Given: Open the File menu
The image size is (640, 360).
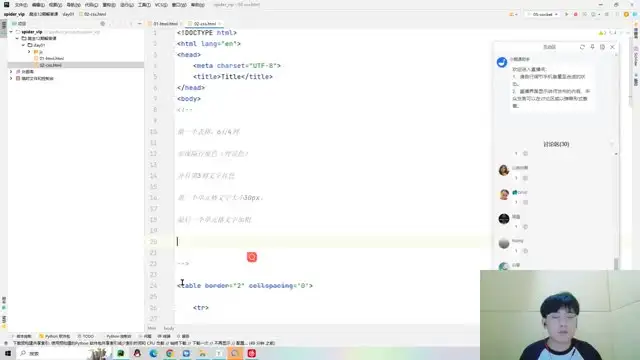Looking at the screenshot, I should tap(21, 5).
